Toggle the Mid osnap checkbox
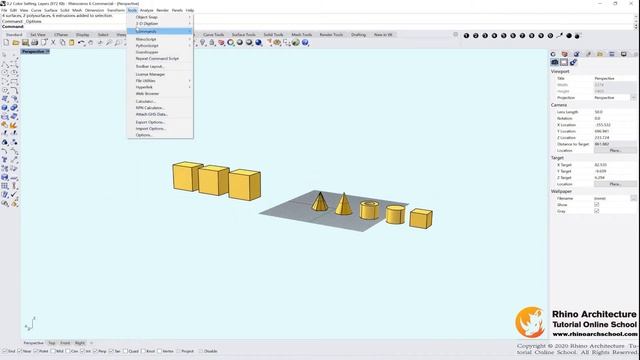The width and height of the screenshot is (640, 360). point(53,351)
